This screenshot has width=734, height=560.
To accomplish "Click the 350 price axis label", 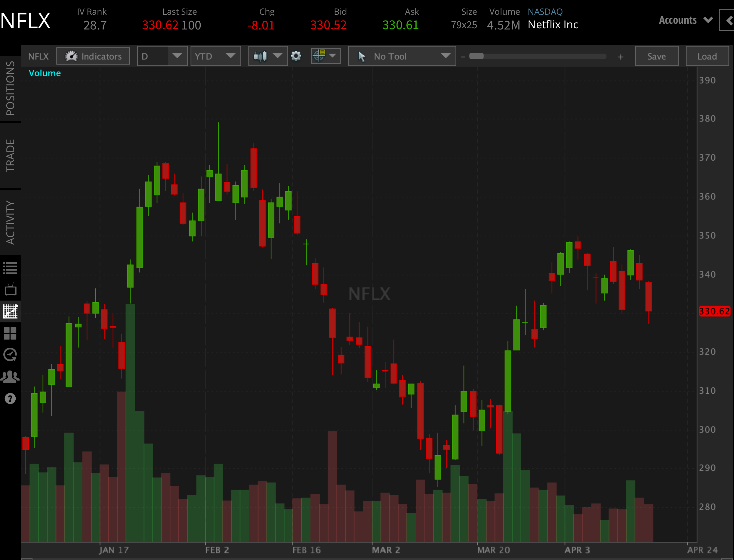I will (x=707, y=235).
